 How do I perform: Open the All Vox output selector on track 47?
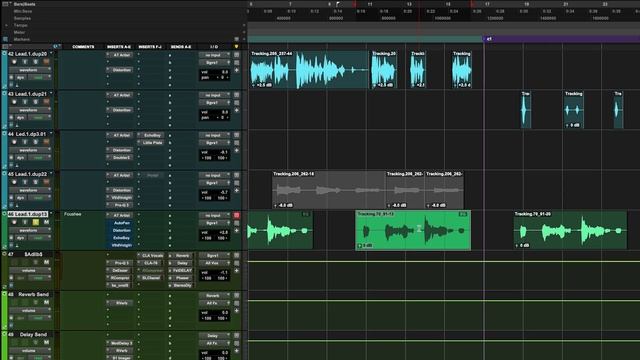[214, 263]
